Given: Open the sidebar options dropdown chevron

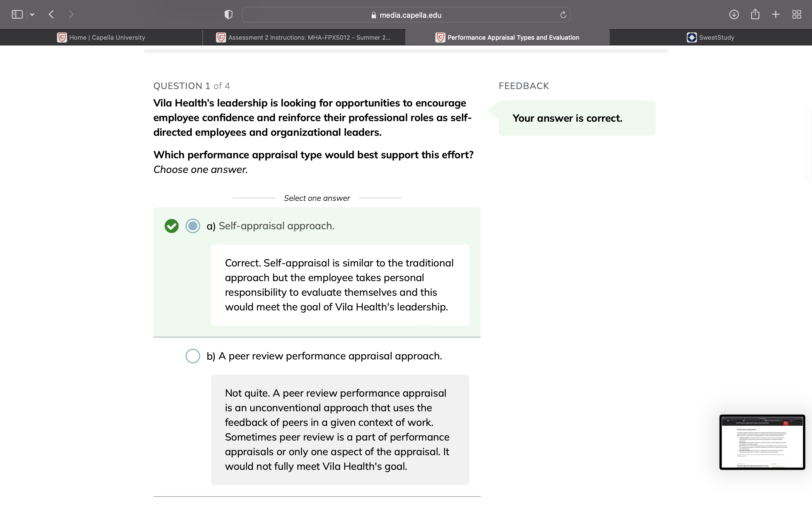Looking at the screenshot, I should coord(32,14).
